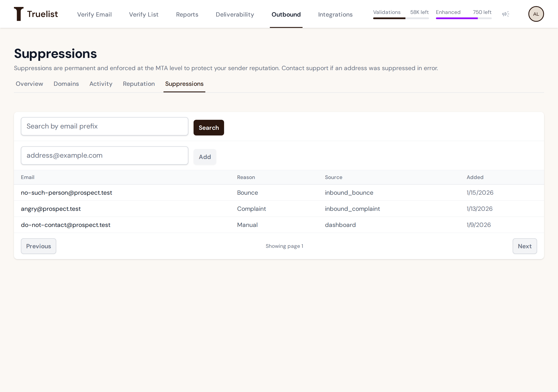Click the inbound_bounce source cell
The width and height of the screenshot is (558, 392).
349,193
